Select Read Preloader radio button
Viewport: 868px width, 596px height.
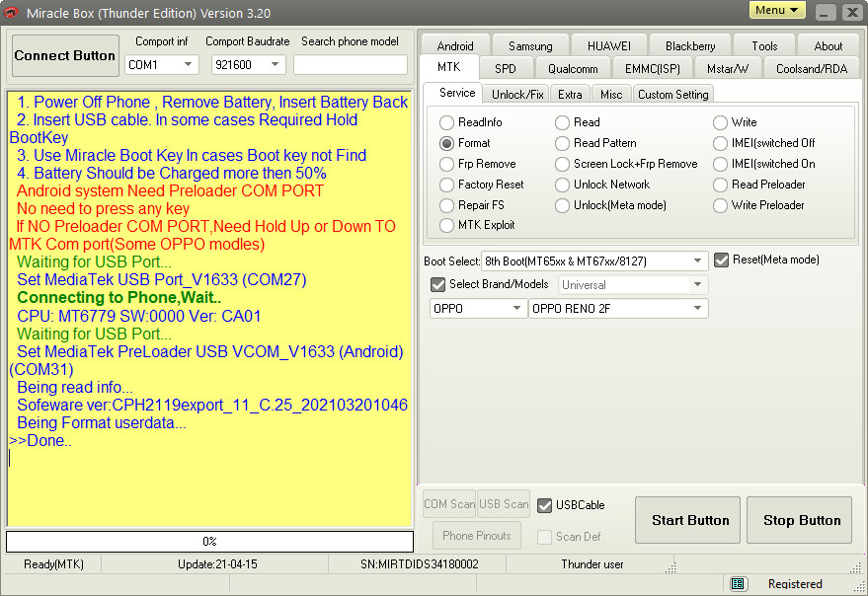point(759,185)
